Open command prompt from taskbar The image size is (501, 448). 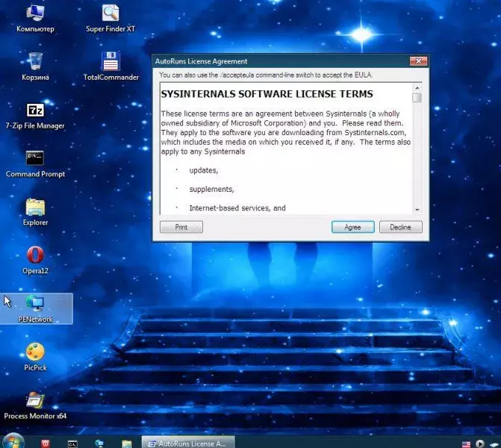(72, 444)
